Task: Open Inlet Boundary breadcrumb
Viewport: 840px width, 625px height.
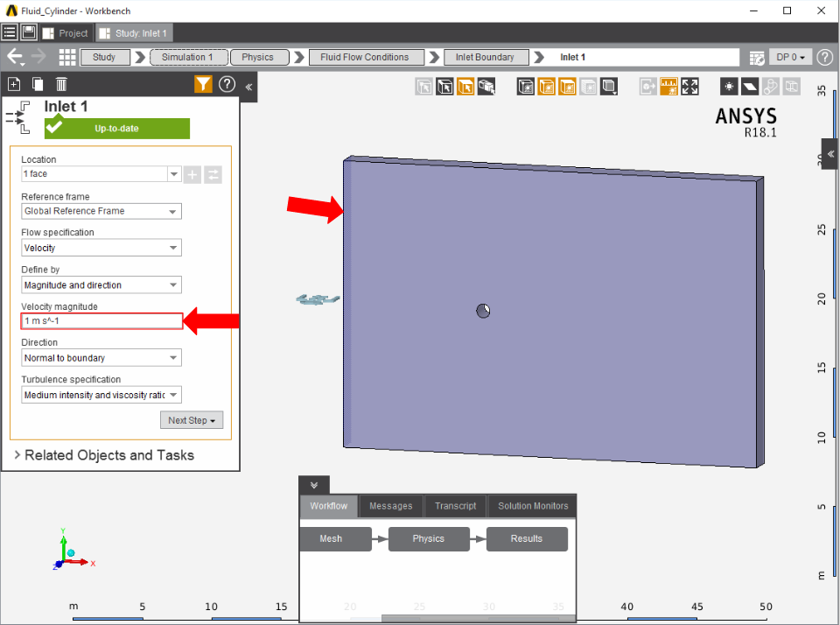Action: pyautogui.click(x=486, y=57)
